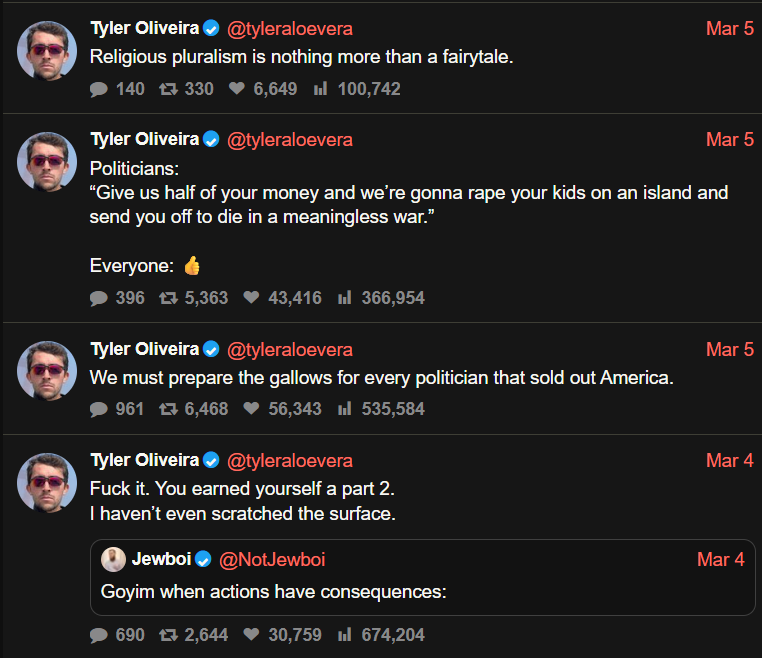This screenshot has width=762, height=658.
Task: Click Tyler Oliveira's avatar on the Politicians tweet
Action: tap(47, 162)
